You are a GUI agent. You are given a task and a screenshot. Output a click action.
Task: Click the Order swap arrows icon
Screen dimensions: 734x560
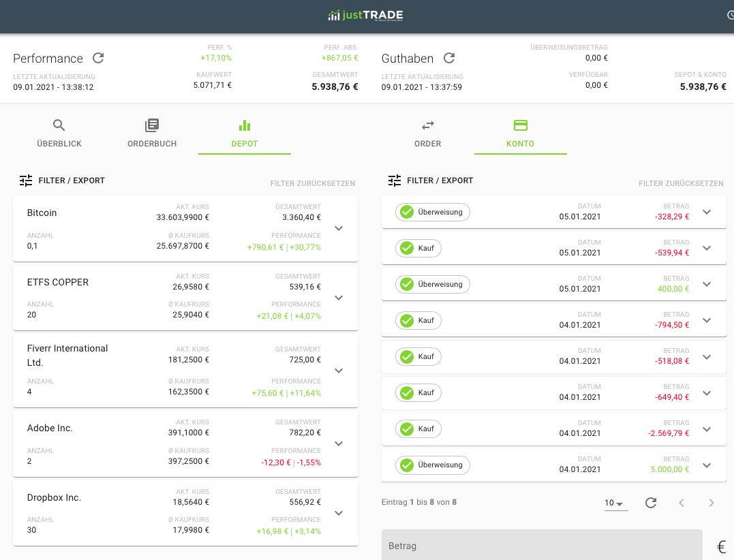428,125
